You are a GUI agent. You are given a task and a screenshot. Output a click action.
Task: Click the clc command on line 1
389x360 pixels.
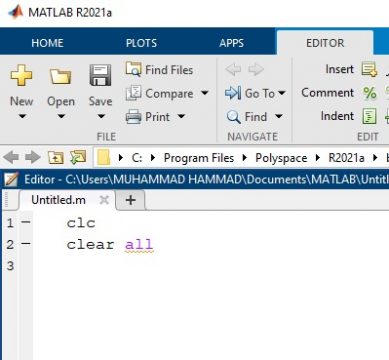click(x=81, y=223)
